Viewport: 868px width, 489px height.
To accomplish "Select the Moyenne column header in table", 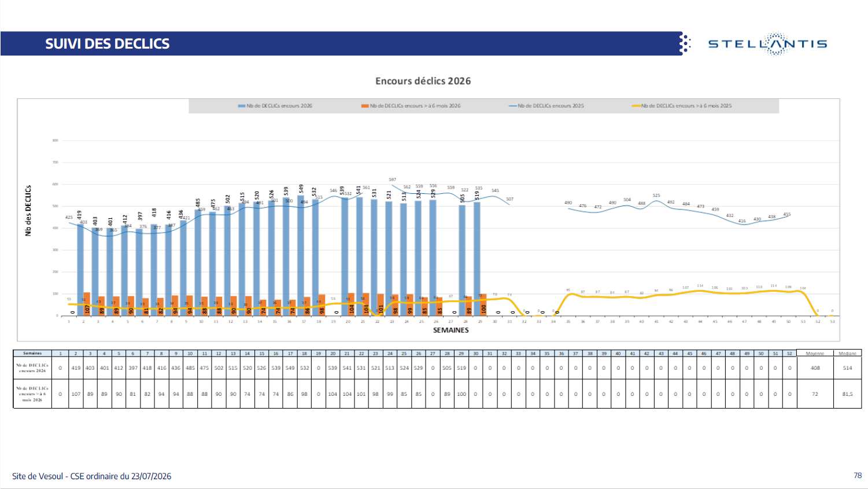I will 815,353.
